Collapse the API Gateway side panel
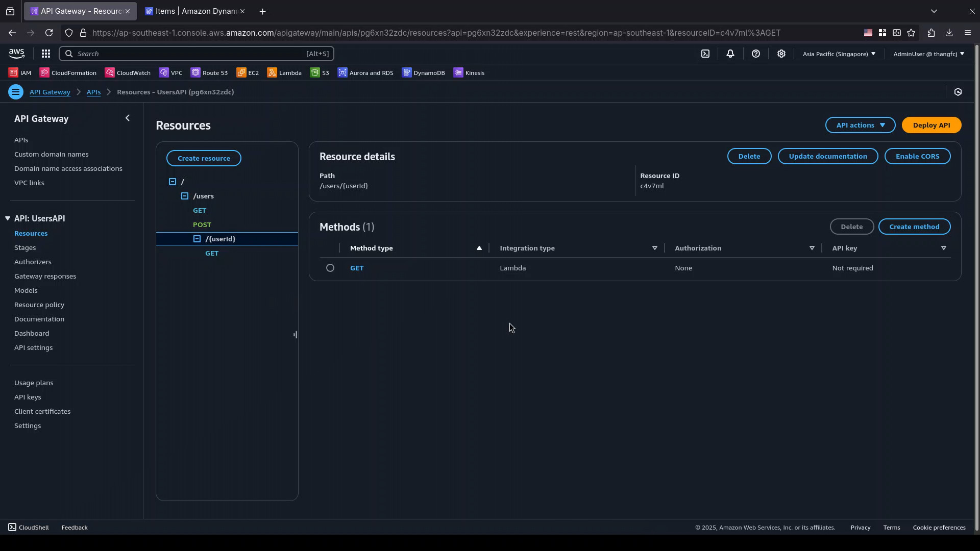Image resolution: width=980 pixels, height=551 pixels. [x=128, y=118]
